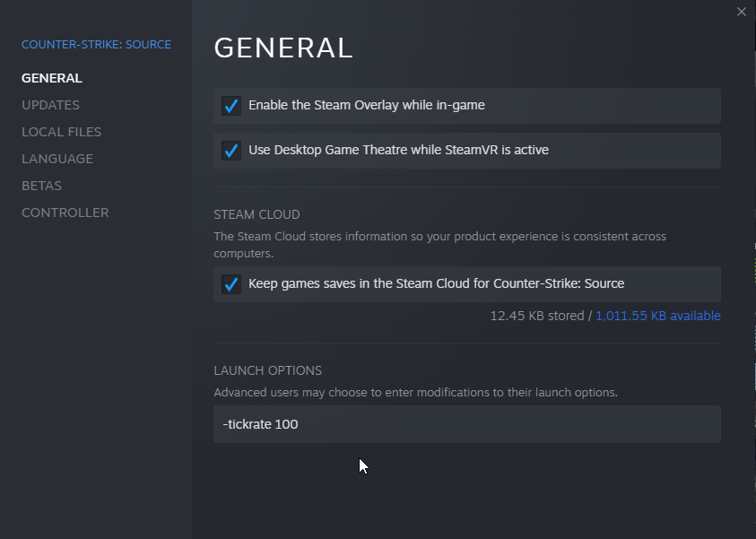Click the COUNTER-STRIKE: SOURCE sidebar title
This screenshot has width=756, height=539.
(x=96, y=44)
